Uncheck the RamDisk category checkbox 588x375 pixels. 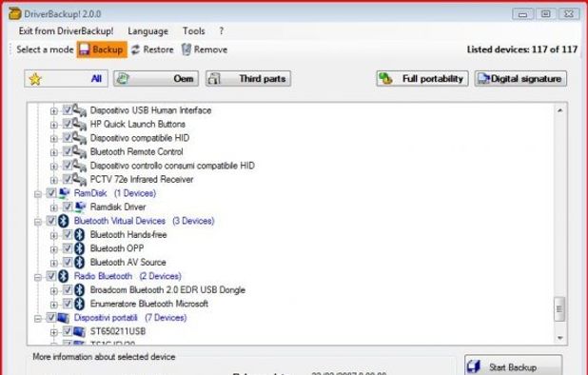coord(51,193)
